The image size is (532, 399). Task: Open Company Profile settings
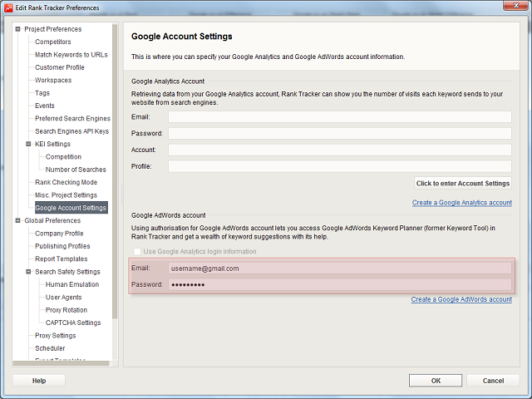(x=59, y=234)
